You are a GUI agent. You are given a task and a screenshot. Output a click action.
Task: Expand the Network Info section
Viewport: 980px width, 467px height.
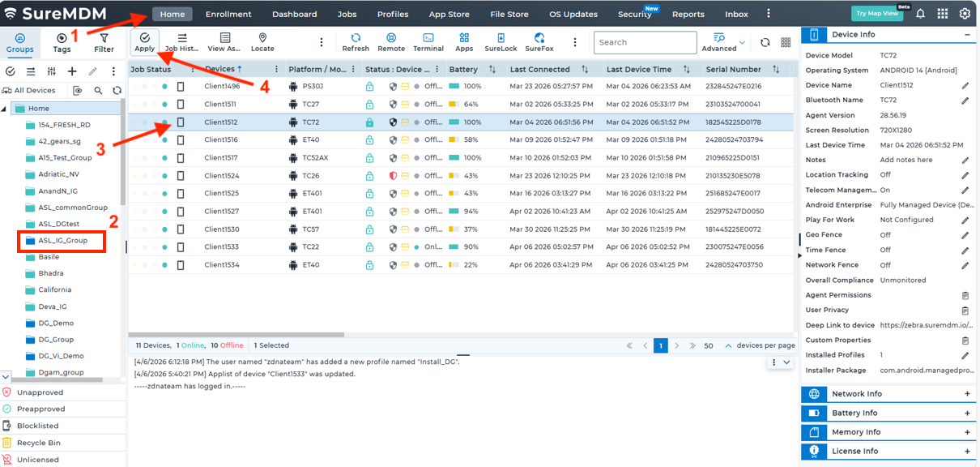[x=967, y=394]
